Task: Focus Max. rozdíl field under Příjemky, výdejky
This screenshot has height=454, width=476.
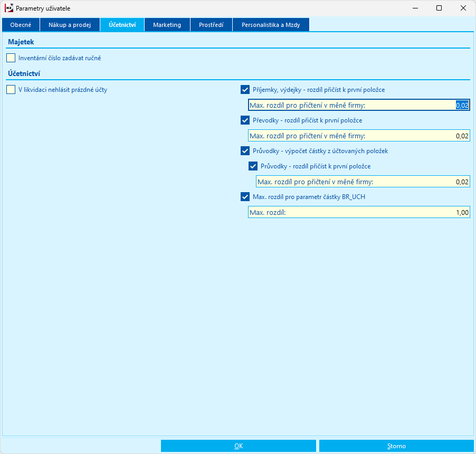Action: click(x=359, y=105)
